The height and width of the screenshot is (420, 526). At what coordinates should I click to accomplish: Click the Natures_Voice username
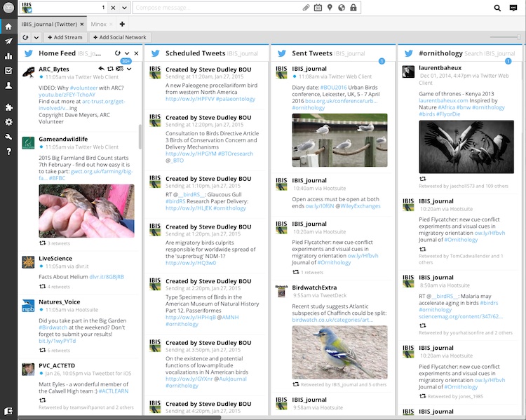tap(60, 302)
